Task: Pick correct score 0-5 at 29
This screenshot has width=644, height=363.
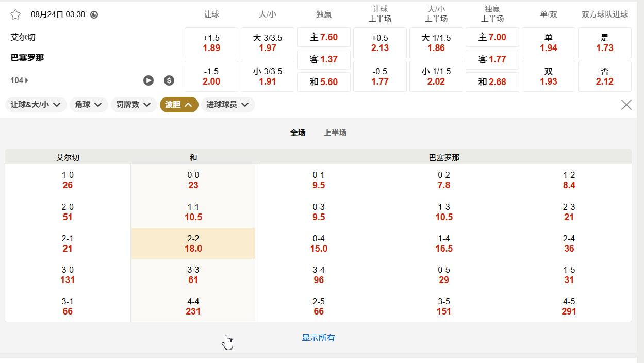Action: coord(444,275)
